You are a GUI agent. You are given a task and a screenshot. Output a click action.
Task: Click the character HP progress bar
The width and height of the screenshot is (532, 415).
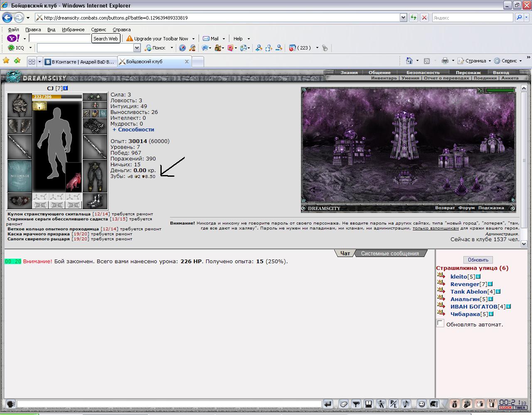57,97
